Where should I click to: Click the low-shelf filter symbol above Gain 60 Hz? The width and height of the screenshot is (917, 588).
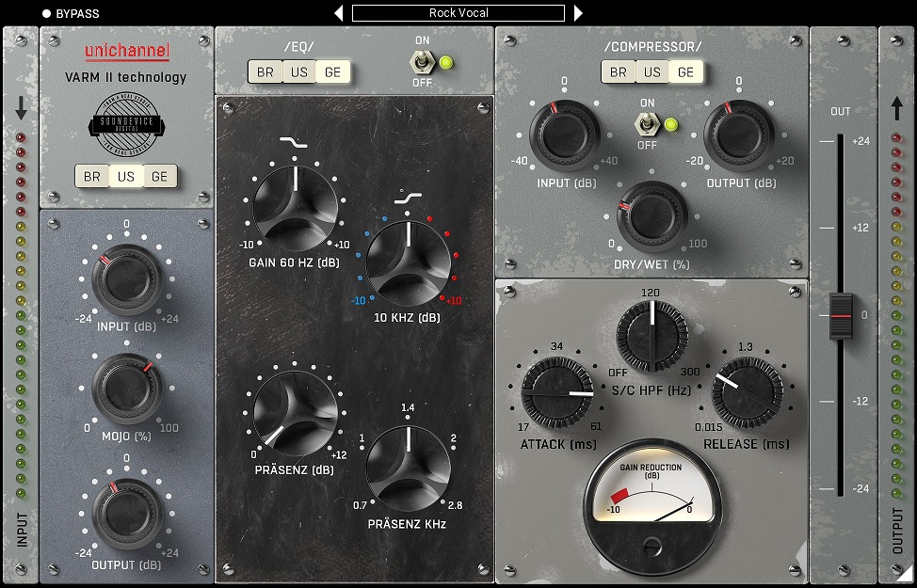pyautogui.click(x=295, y=144)
